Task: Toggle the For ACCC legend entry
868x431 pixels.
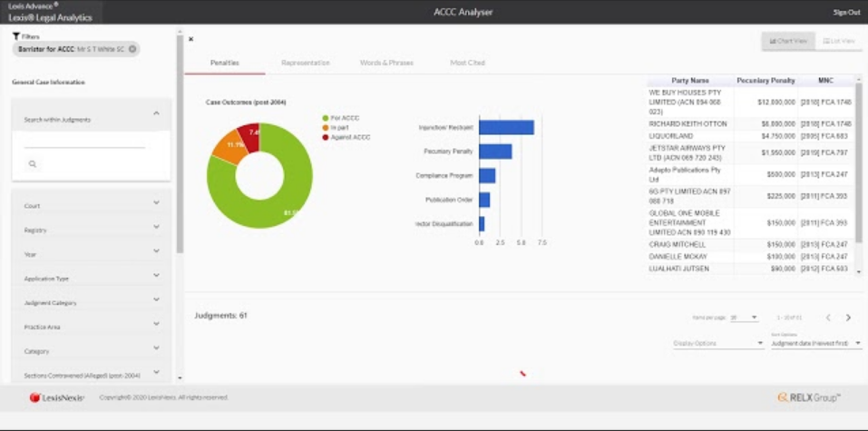Action: (x=339, y=118)
